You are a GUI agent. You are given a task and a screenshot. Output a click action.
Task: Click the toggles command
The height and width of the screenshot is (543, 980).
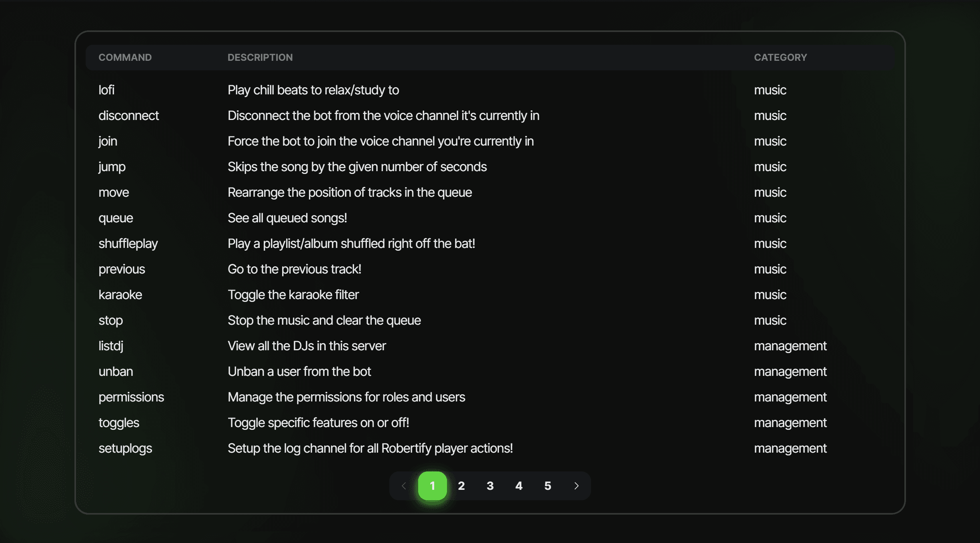point(119,423)
